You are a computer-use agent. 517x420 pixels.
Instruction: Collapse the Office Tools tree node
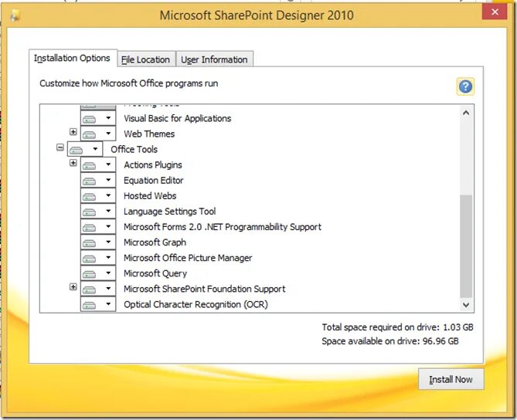pos(60,147)
